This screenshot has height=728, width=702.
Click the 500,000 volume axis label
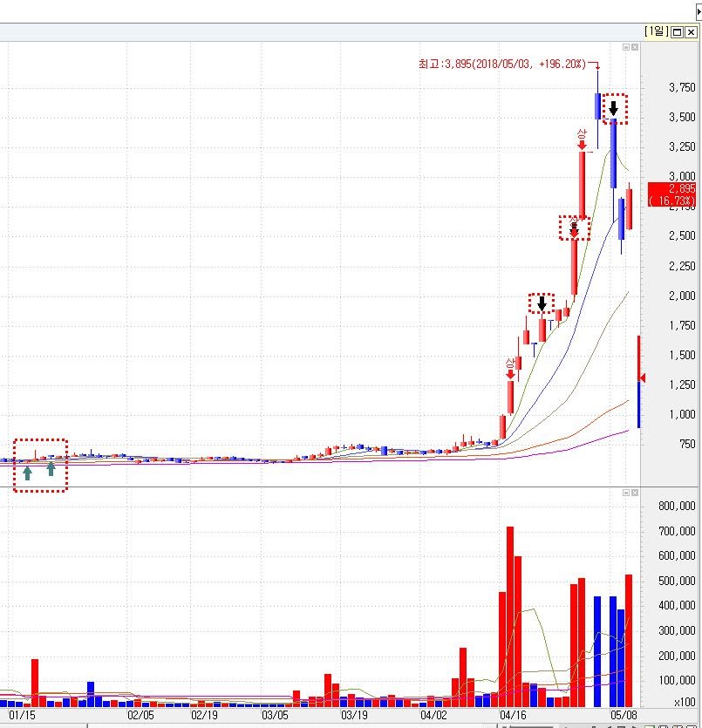677,581
